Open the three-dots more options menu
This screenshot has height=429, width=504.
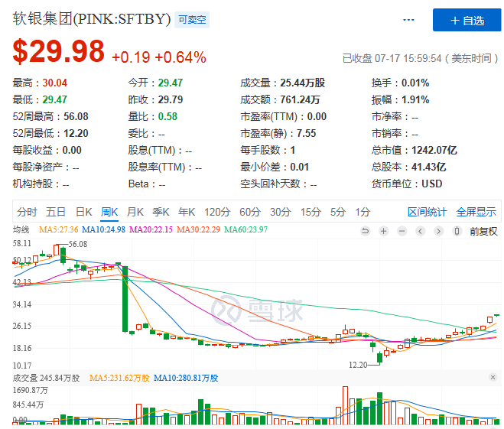[x=409, y=20]
